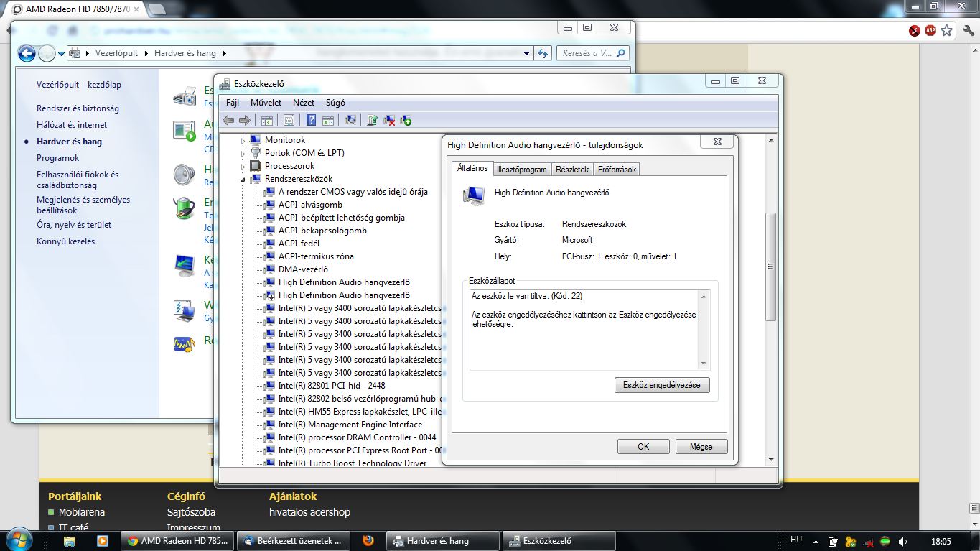980x551 pixels.
Task: Click Control Panel search field
Action: click(x=593, y=53)
